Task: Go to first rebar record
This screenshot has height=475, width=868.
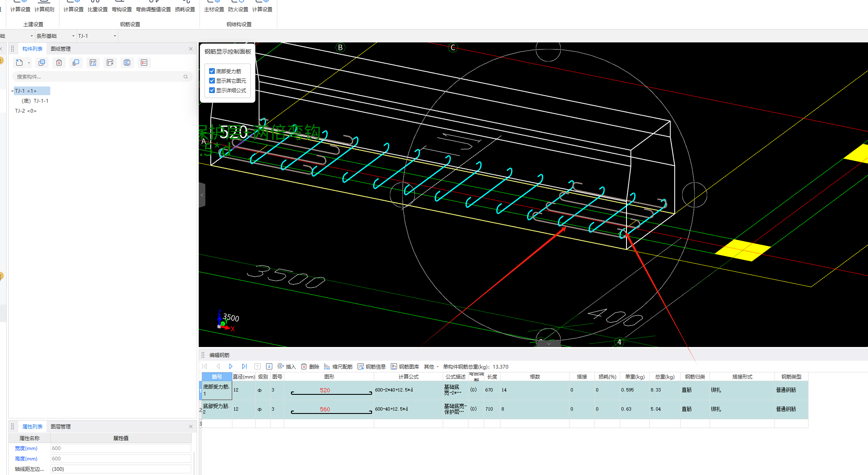Action: (205, 367)
